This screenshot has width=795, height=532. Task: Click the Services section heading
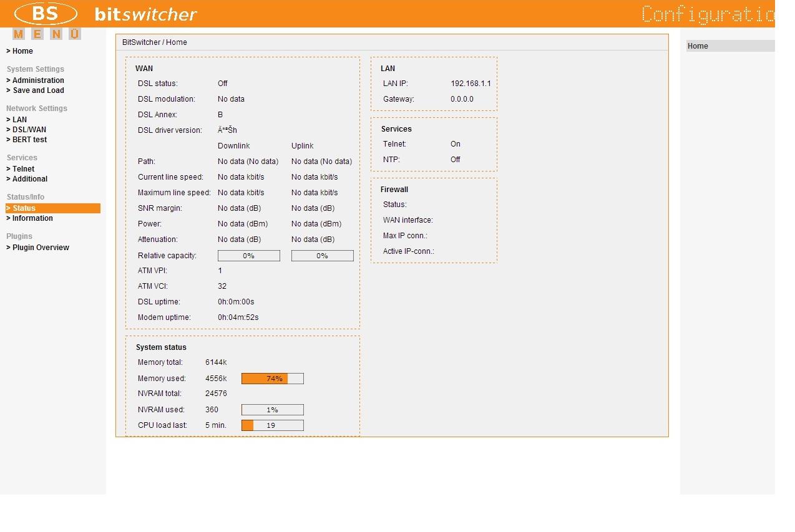396,129
